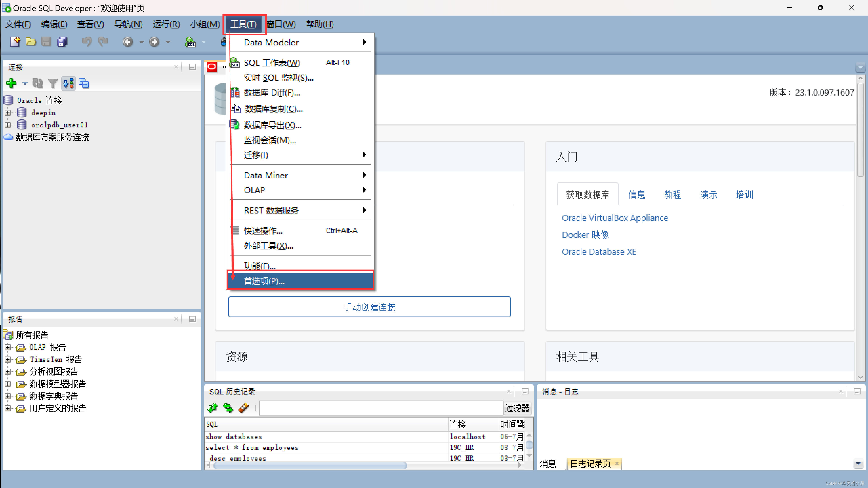868x488 pixels.
Task: Click the back navigation arrow icon
Action: (x=128, y=42)
